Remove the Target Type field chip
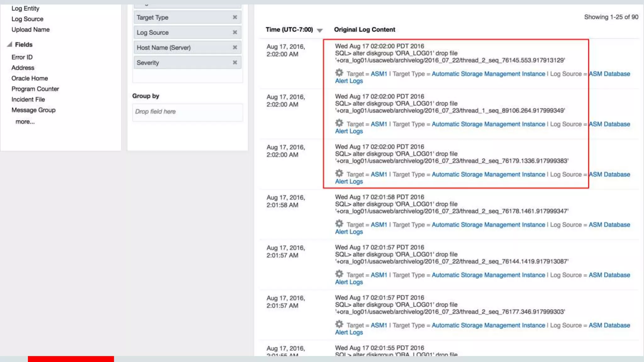The height and width of the screenshot is (362, 644). (x=235, y=17)
